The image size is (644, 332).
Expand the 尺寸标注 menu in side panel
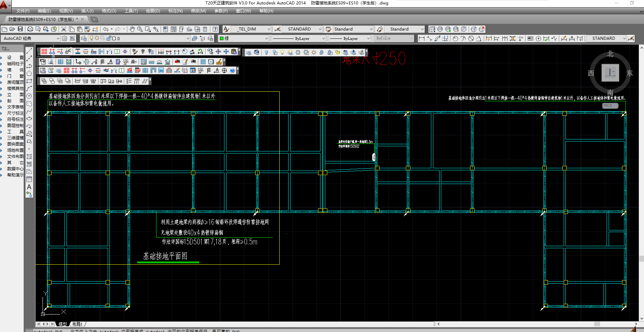[15, 113]
